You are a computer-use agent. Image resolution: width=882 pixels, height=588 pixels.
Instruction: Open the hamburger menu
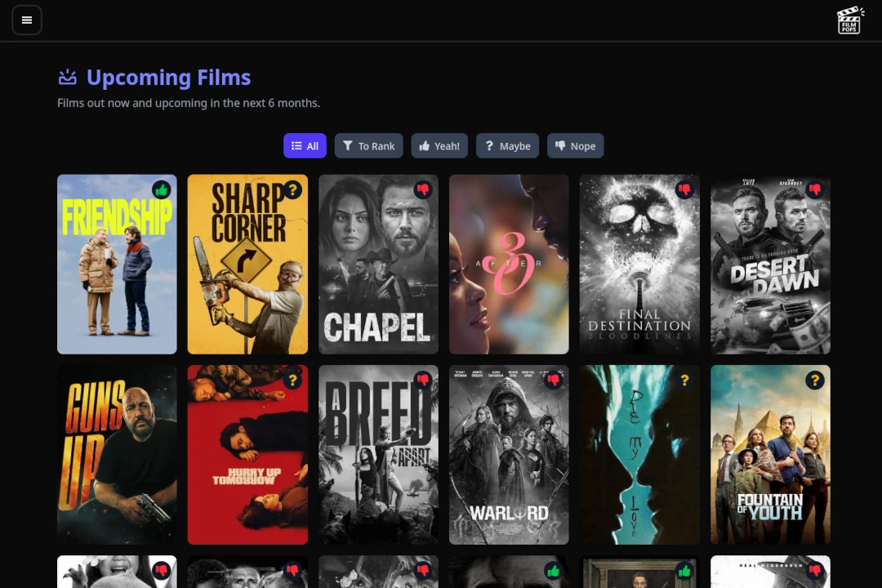tap(27, 20)
